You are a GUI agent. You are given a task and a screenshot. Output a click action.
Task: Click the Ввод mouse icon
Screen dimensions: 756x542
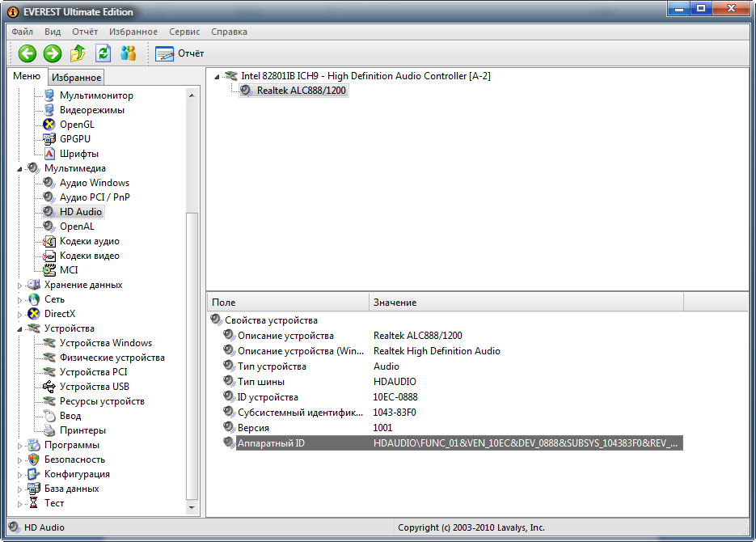coord(49,416)
